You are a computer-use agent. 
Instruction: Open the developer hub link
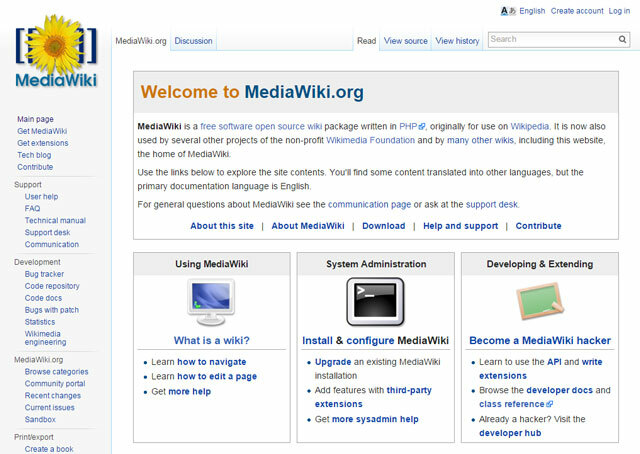(510, 433)
